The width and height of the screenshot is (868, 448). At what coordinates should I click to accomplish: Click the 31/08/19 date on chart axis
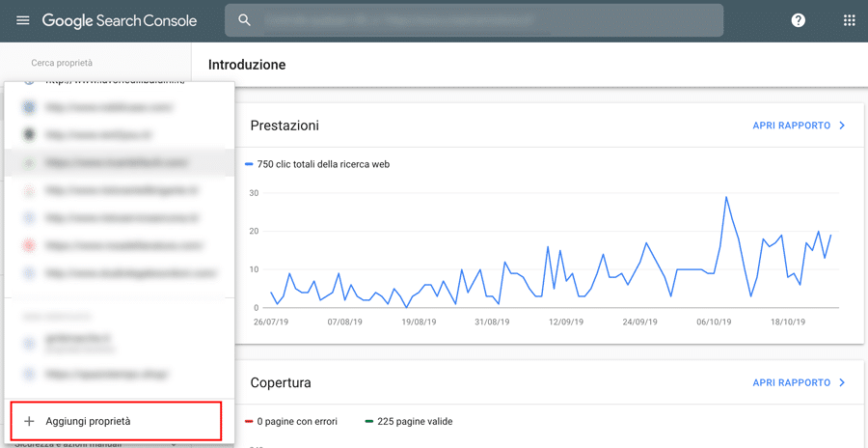click(492, 322)
